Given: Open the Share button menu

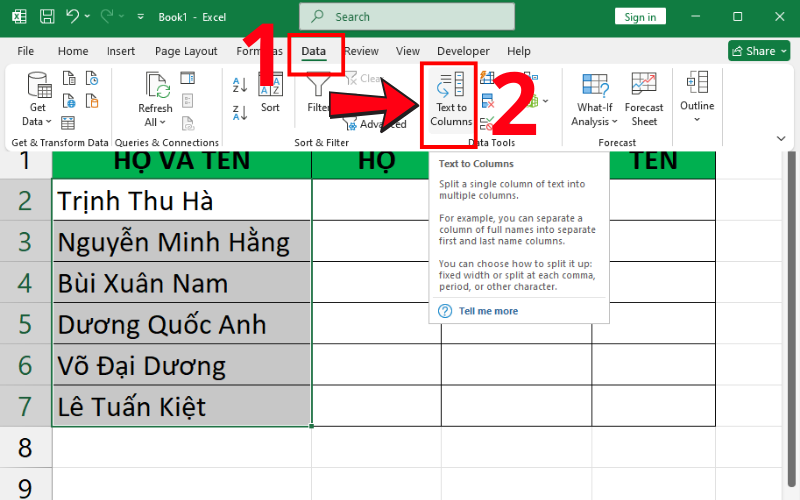Looking at the screenshot, I should tap(759, 51).
